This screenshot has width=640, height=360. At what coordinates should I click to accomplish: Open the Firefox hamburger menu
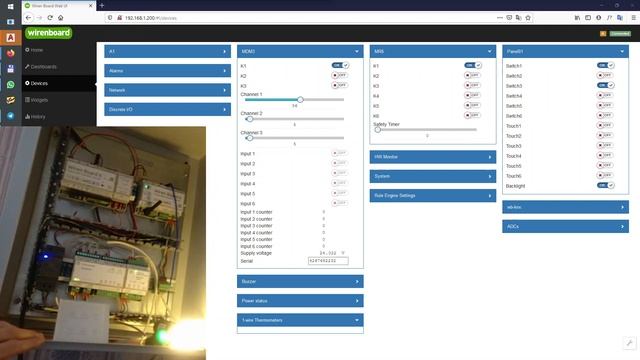click(x=633, y=18)
